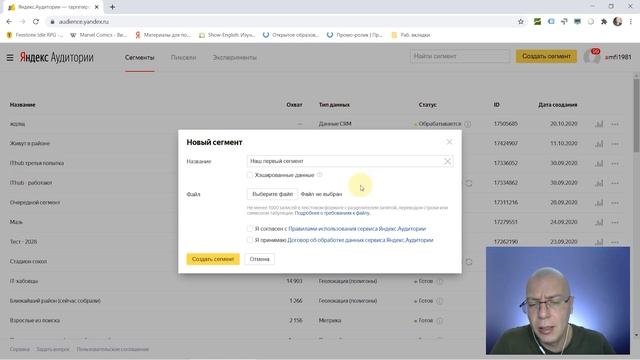
Task: Select the Взрослые из поиска segment
Action: 35,320
